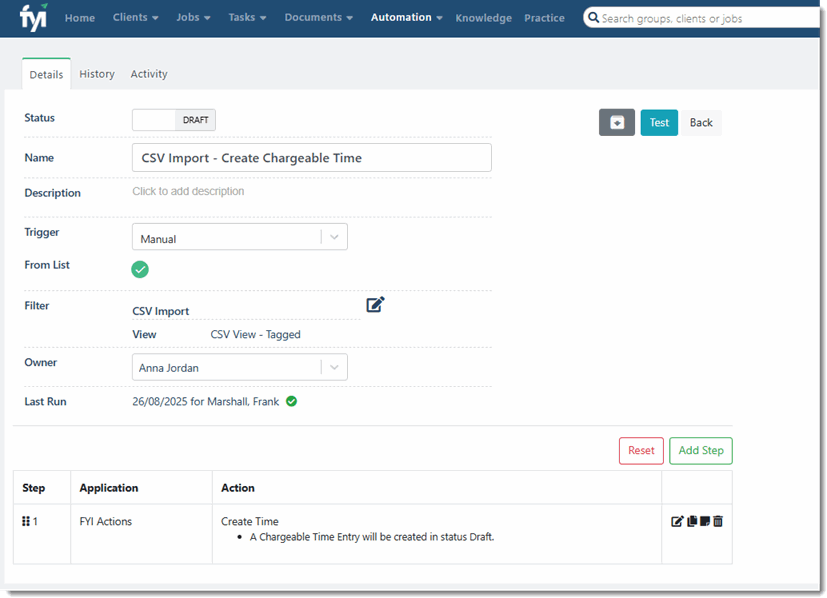The image size is (827, 598).
Task: Click the Create Time action text
Action: [249, 521]
